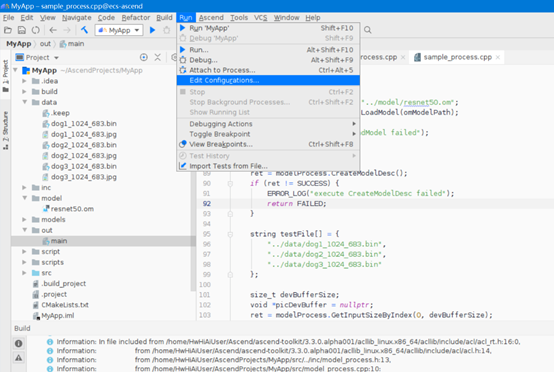Open the MyApp run configuration dropdown
Viewport: 554px width, 372px height.
pyautogui.click(x=119, y=30)
